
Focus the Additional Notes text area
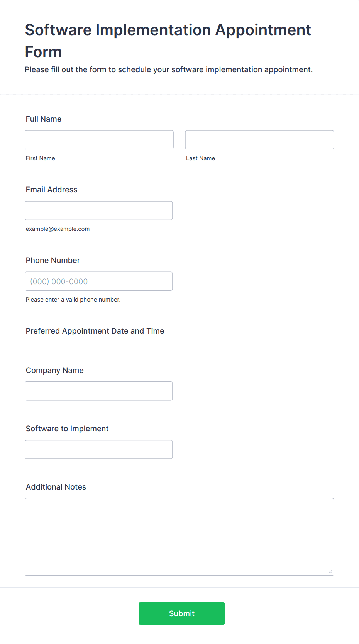[179, 537]
